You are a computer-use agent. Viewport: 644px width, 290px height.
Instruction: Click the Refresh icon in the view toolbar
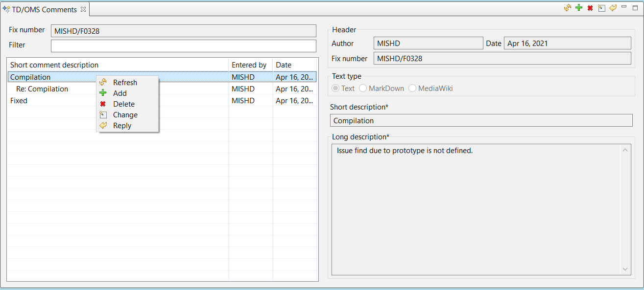click(x=568, y=8)
